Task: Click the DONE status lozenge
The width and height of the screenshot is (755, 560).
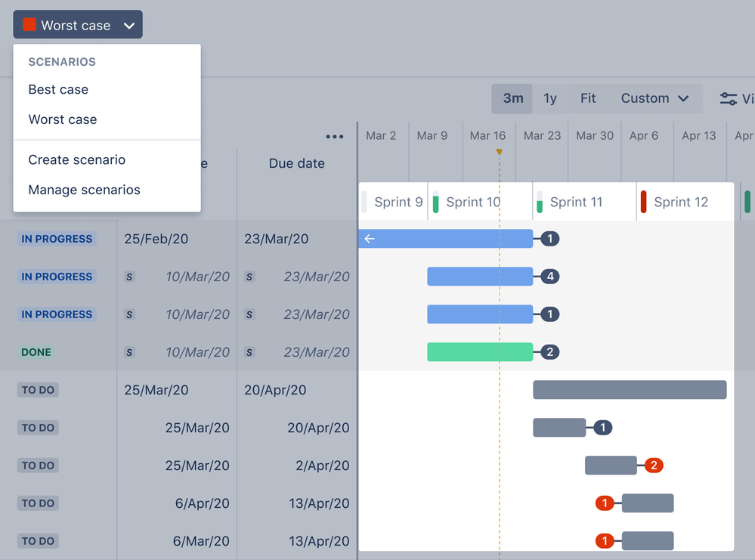Action: point(36,352)
